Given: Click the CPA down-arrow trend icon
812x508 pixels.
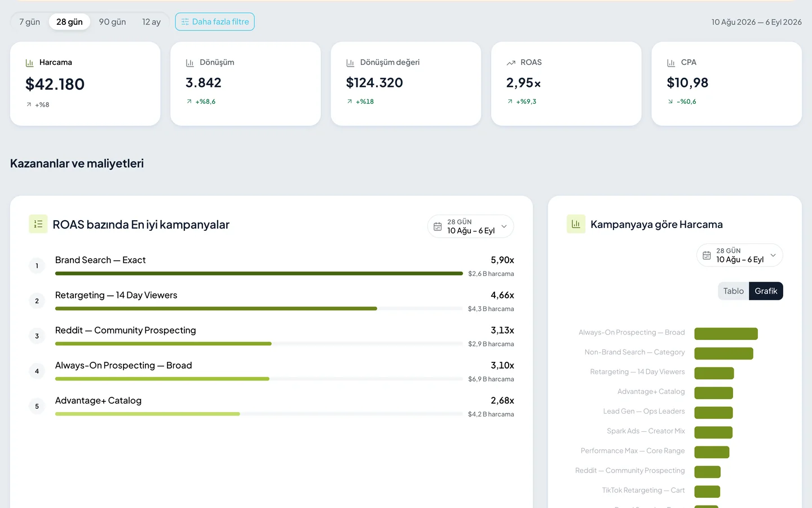Looking at the screenshot, I should point(670,102).
